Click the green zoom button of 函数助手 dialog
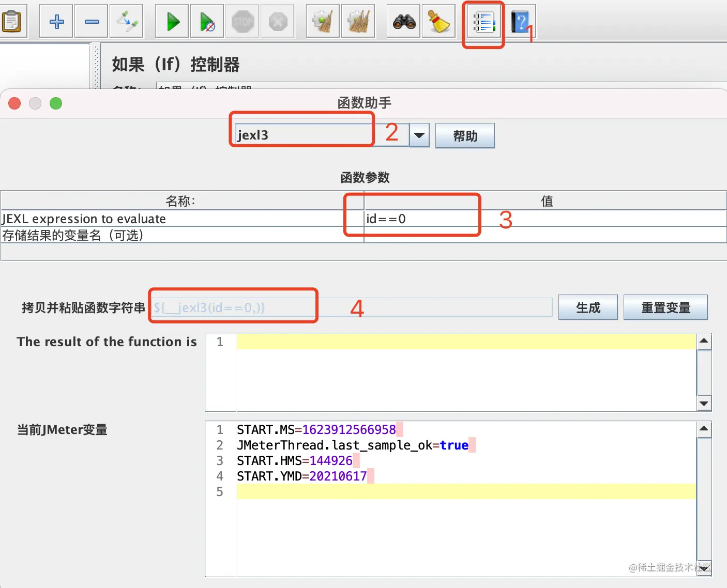Image resolution: width=727 pixels, height=588 pixels. tap(56, 103)
